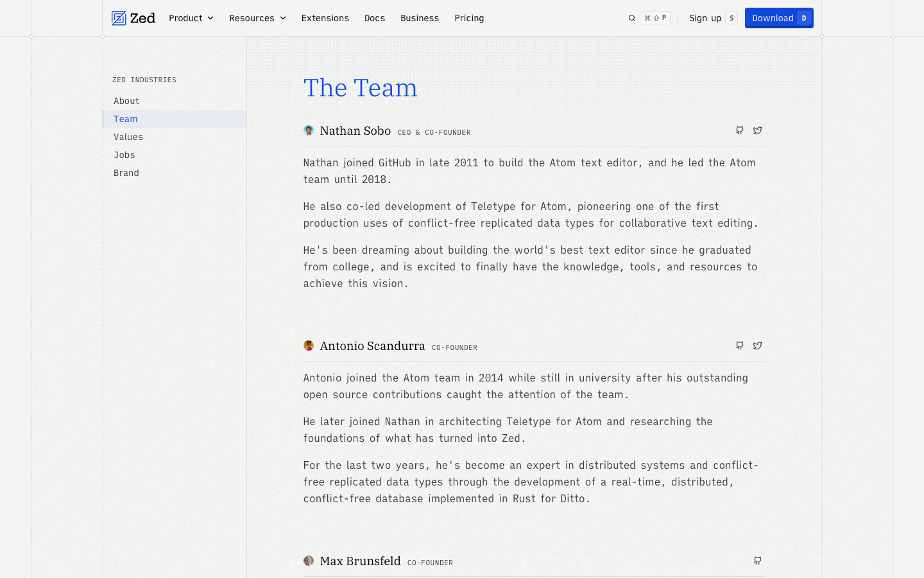924x578 pixels.
Task: Click the Max Brunsfeld name heading
Action: tap(361, 561)
